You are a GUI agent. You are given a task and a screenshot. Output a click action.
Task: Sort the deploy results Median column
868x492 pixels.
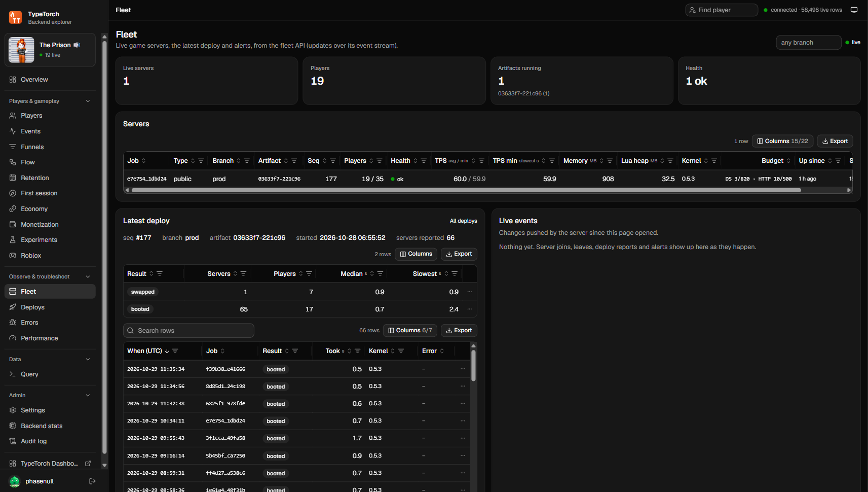pyautogui.click(x=372, y=274)
